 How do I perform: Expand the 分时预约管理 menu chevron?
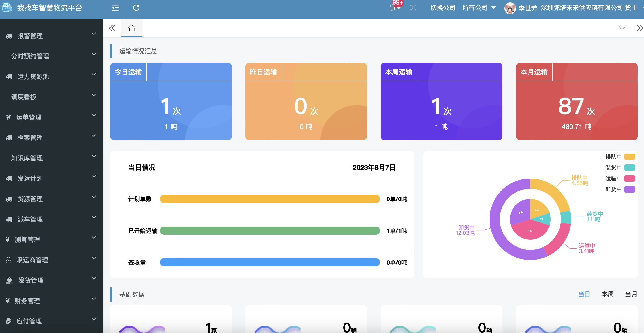tap(94, 54)
